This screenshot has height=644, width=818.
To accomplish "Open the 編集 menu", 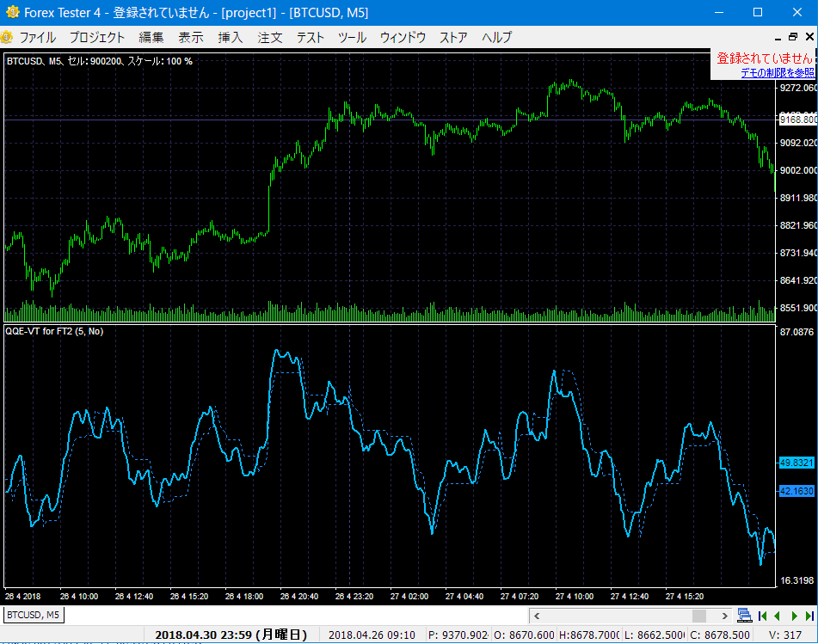I will [x=151, y=38].
